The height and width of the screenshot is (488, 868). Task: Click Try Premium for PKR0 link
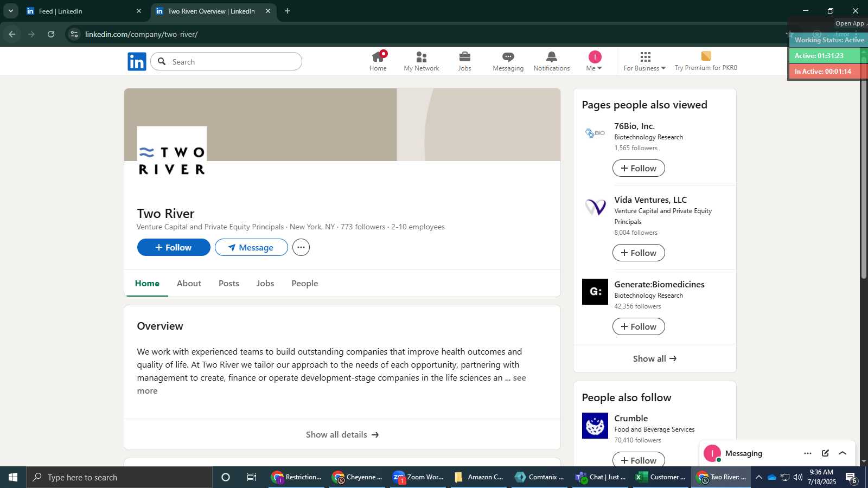706,61
